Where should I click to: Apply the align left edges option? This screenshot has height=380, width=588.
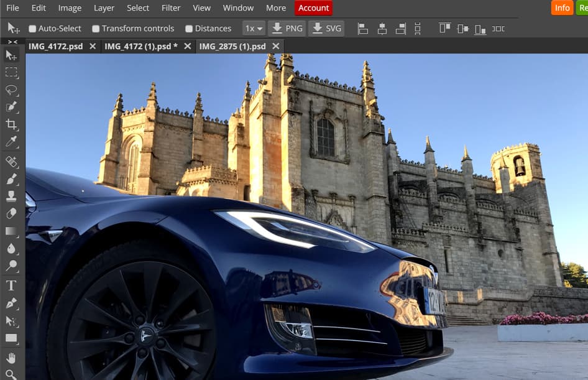coord(362,28)
